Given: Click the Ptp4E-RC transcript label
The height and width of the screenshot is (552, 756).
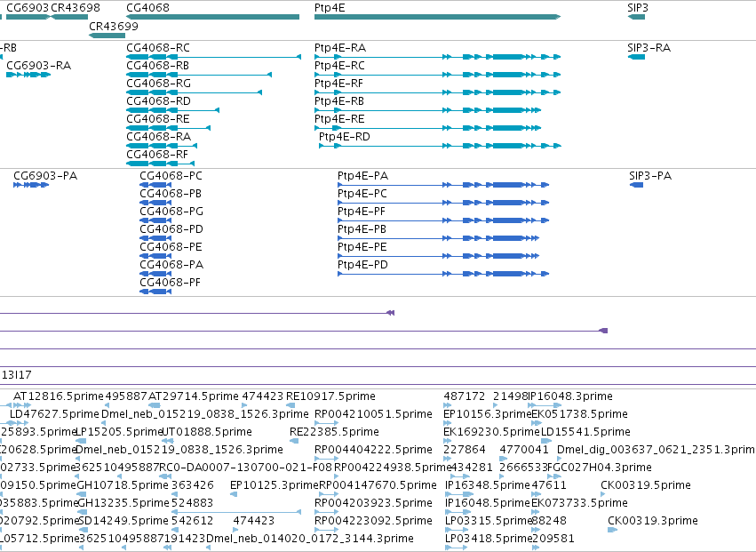Looking at the screenshot, I should click(x=339, y=66).
